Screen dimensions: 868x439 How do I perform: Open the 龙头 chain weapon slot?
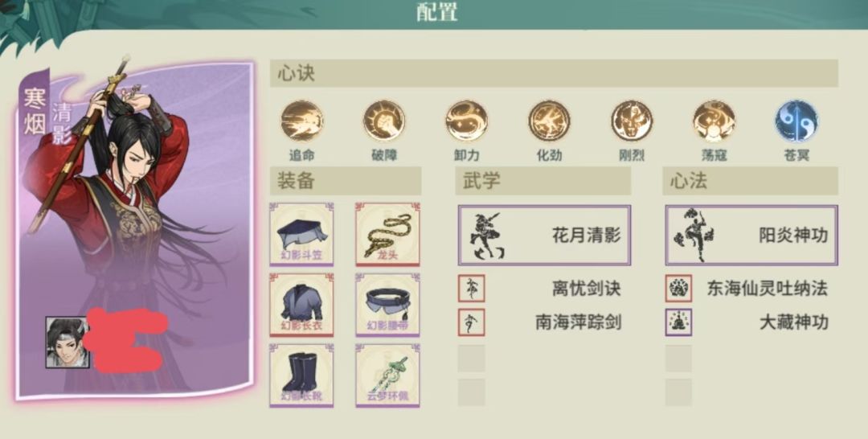click(387, 234)
